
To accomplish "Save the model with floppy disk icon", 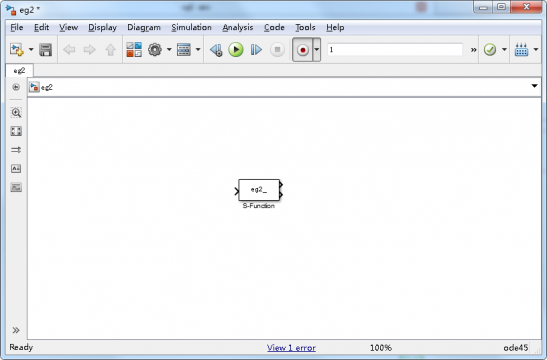I will [45, 50].
